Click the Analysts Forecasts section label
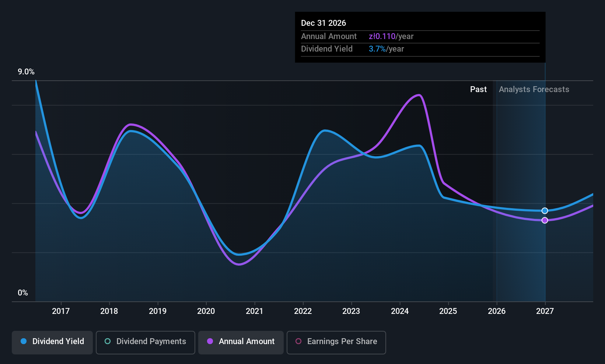Image resolution: width=605 pixels, height=364 pixels. [534, 90]
